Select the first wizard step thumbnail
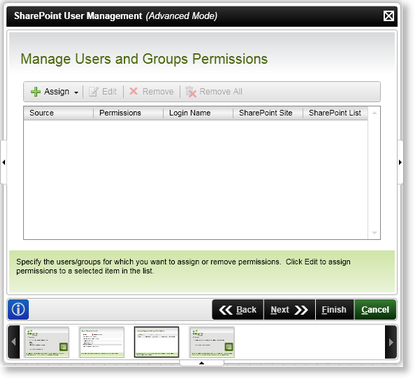 point(47,342)
